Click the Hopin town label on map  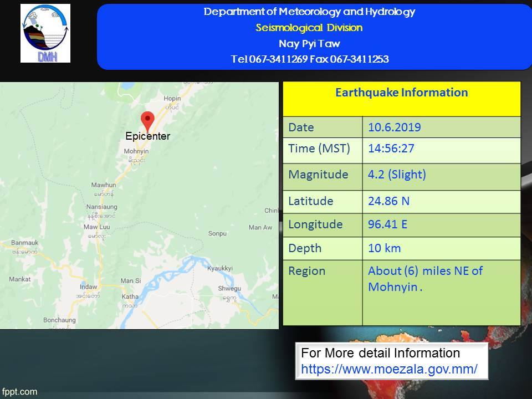(172, 98)
